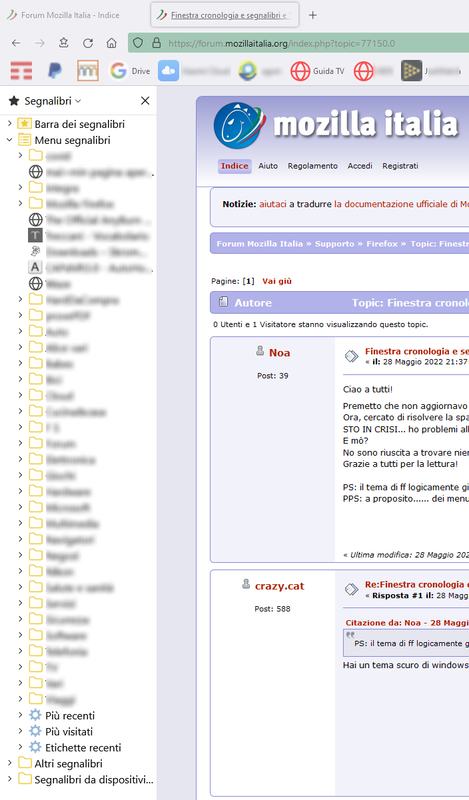
Task: Click Noa's user status icon
Action: tap(260, 351)
